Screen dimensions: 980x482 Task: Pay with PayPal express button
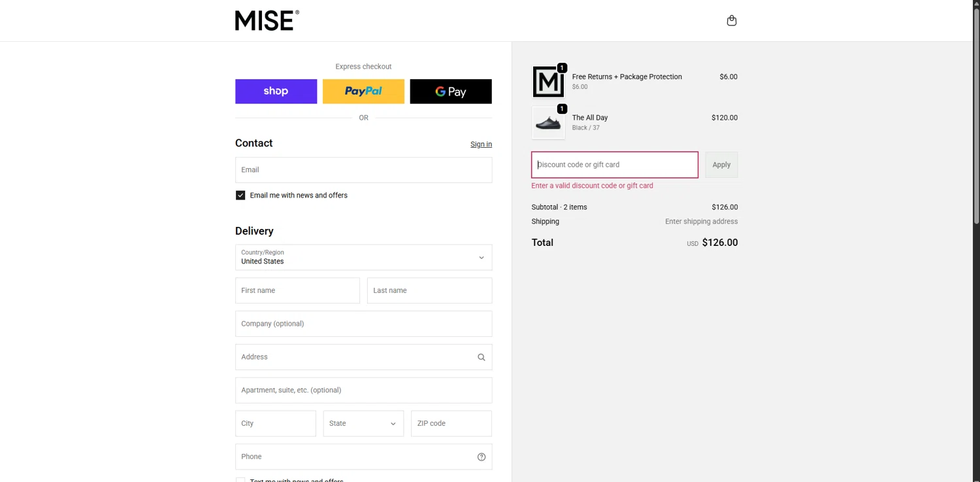click(x=363, y=92)
